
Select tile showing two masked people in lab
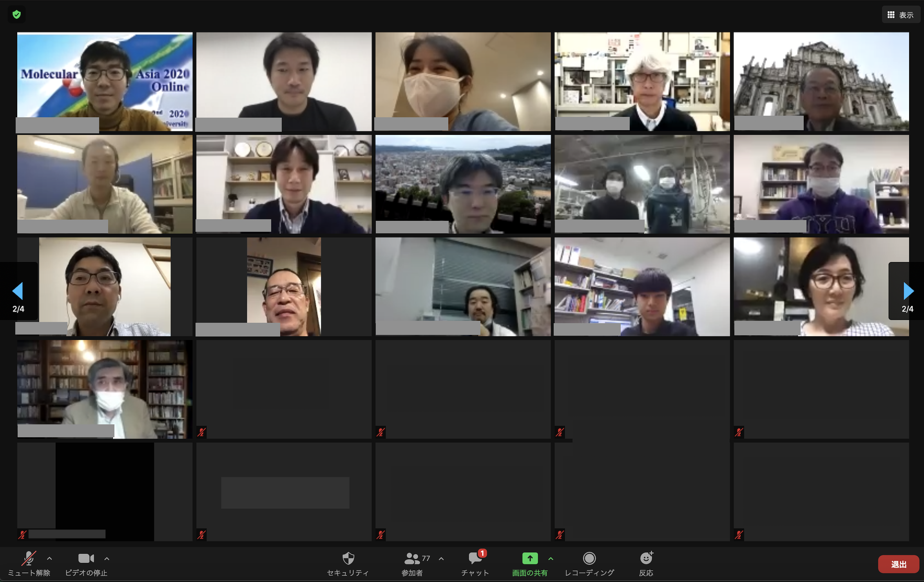pyautogui.click(x=642, y=184)
